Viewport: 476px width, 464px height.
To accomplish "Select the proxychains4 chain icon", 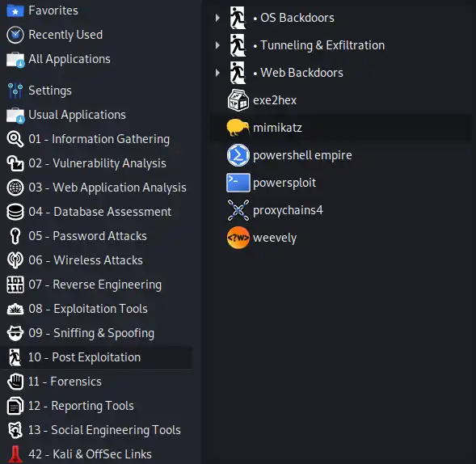I will tap(238, 210).
